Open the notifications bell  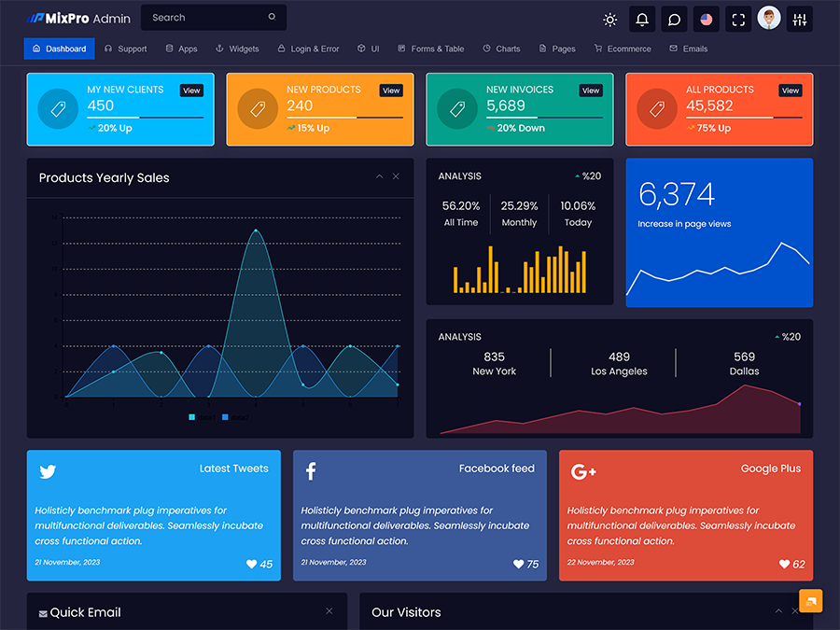click(642, 20)
